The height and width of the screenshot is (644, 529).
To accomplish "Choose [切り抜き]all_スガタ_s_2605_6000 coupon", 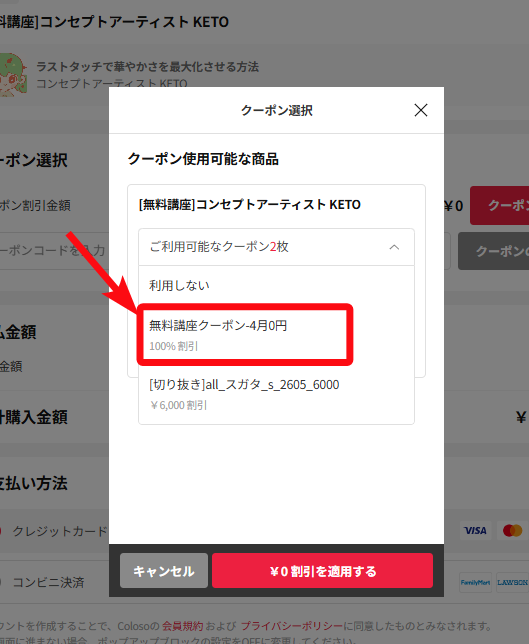I will 276,394.
